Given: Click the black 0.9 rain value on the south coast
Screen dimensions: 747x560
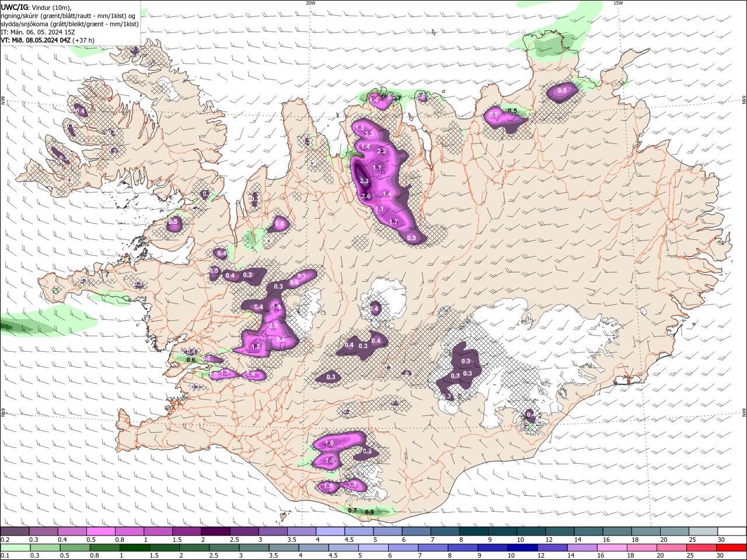Looking at the screenshot, I should click(369, 512).
